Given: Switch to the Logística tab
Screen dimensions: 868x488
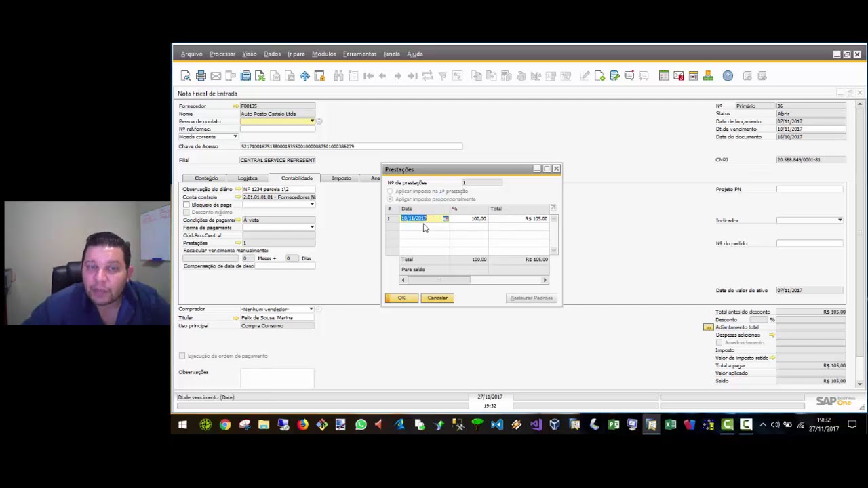Looking at the screenshot, I should pyautogui.click(x=248, y=178).
